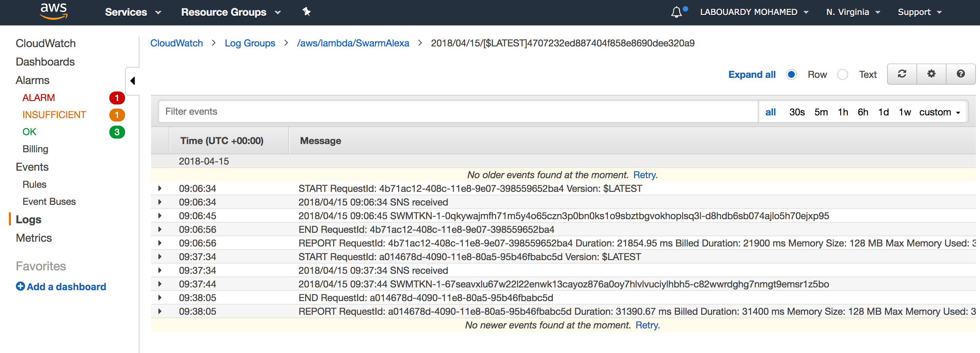Expand the 09:06:34 START RequestId log row
This screenshot has width=980, height=353.
160,188
